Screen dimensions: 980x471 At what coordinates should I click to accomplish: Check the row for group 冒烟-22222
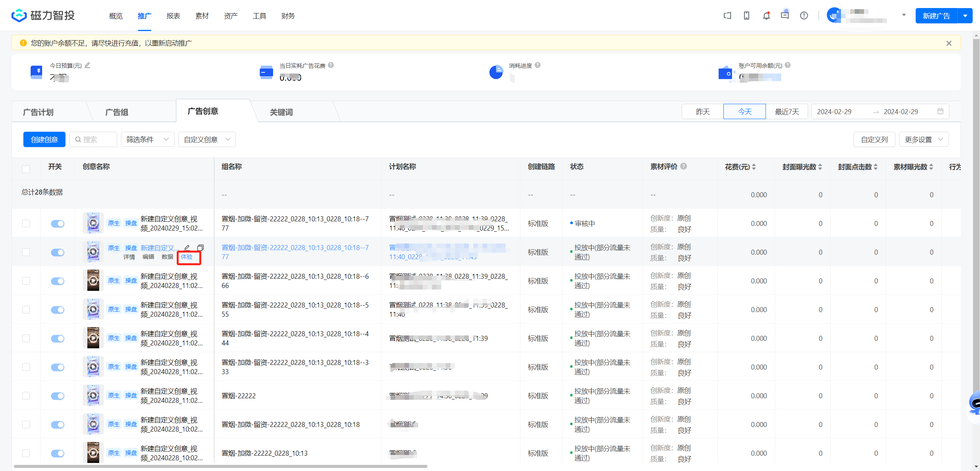[x=26, y=396]
